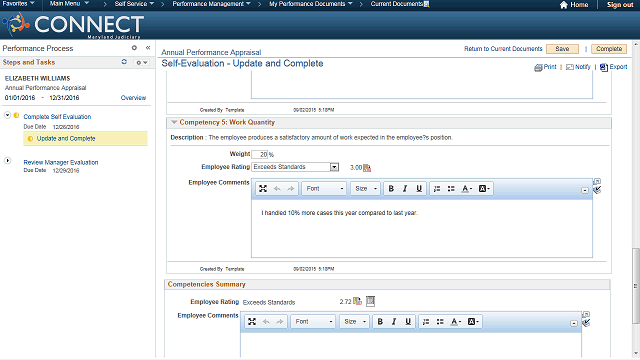The height and width of the screenshot is (360, 640).
Task: Select the Update and Complete task
Action: pos(85,138)
